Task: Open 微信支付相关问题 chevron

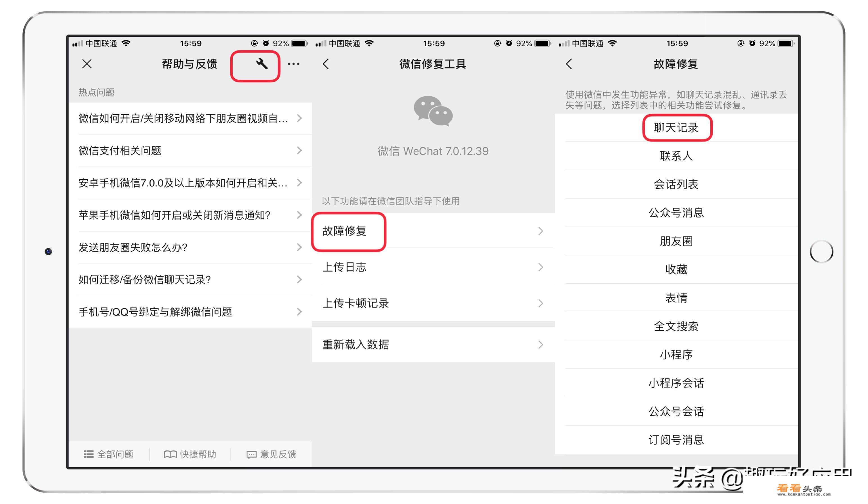Action: (299, 150)
